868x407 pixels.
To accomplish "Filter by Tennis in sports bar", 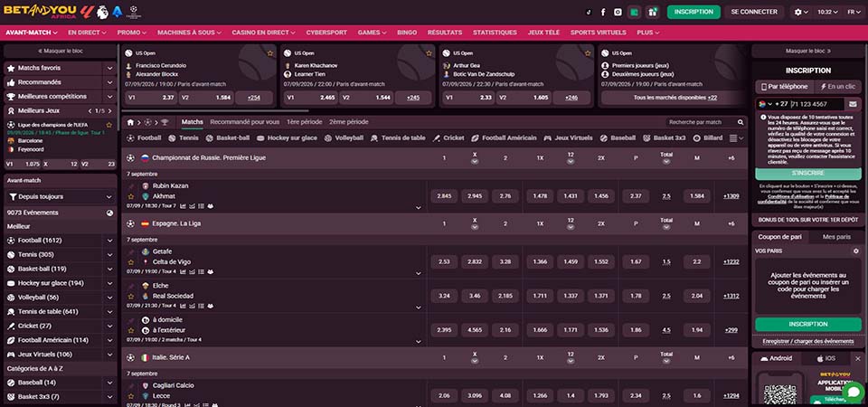I will click(x=184, y=137).
